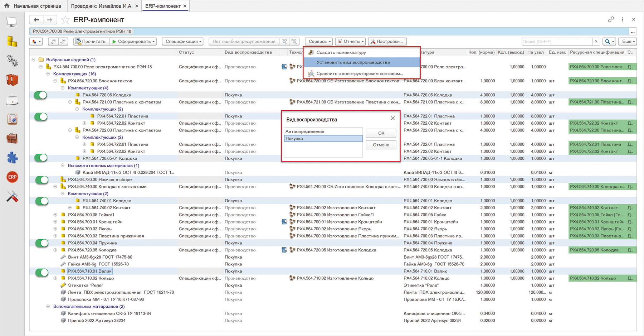This screenshot has width=644, height=336.
Task: Add ERP-компонент to favorites with star
Action: (x=65, y=20)
